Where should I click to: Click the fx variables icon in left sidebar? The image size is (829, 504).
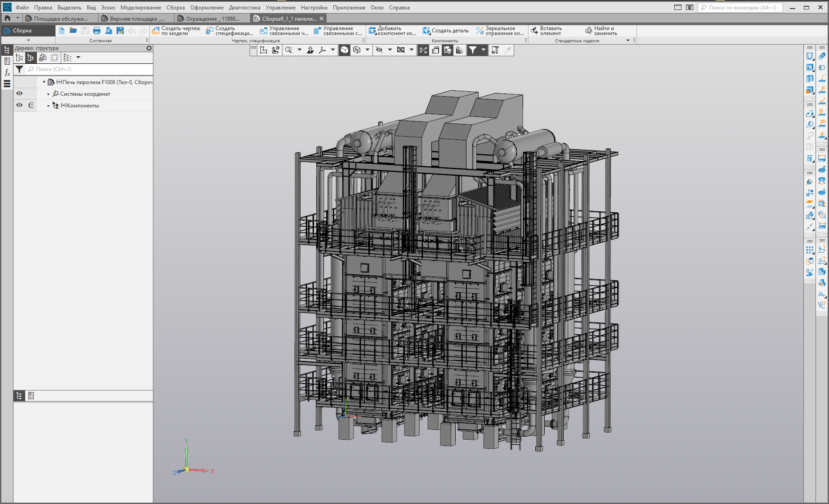[x=7, y=72]
